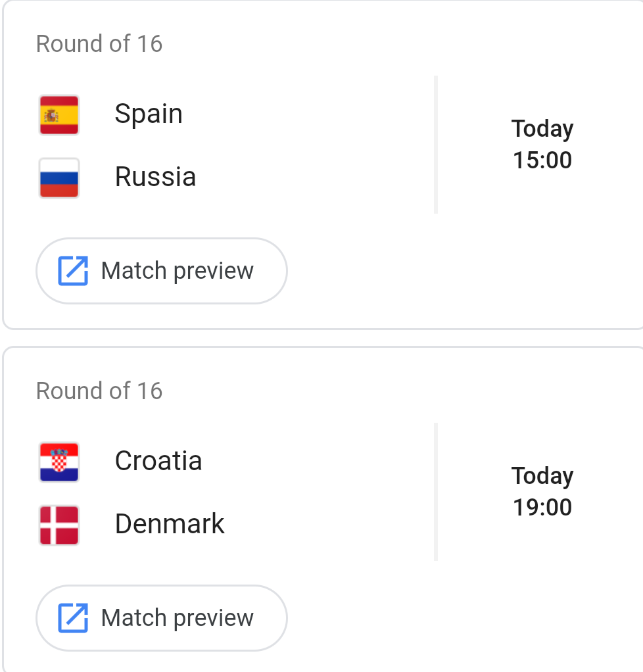Open Match preview for Spain vs Russia
Viewport: 643px width, 672px height.
(x=162, y=271)
